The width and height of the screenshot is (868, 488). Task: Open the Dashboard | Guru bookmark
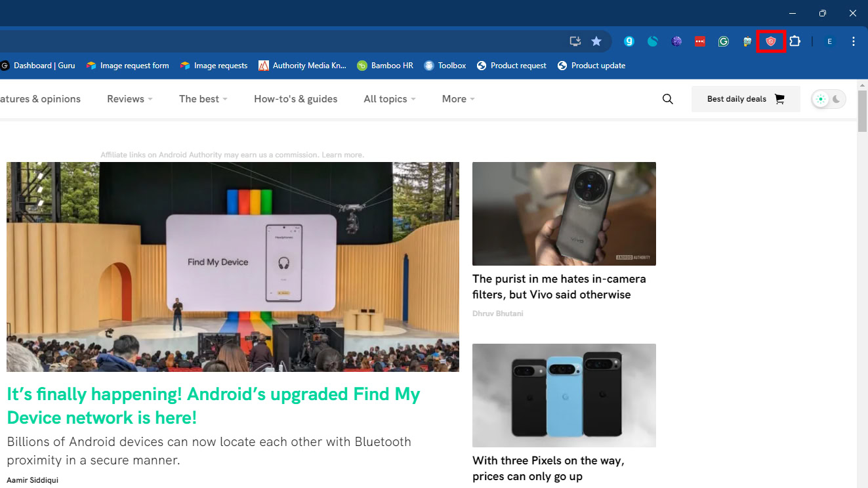pos(37,66)
